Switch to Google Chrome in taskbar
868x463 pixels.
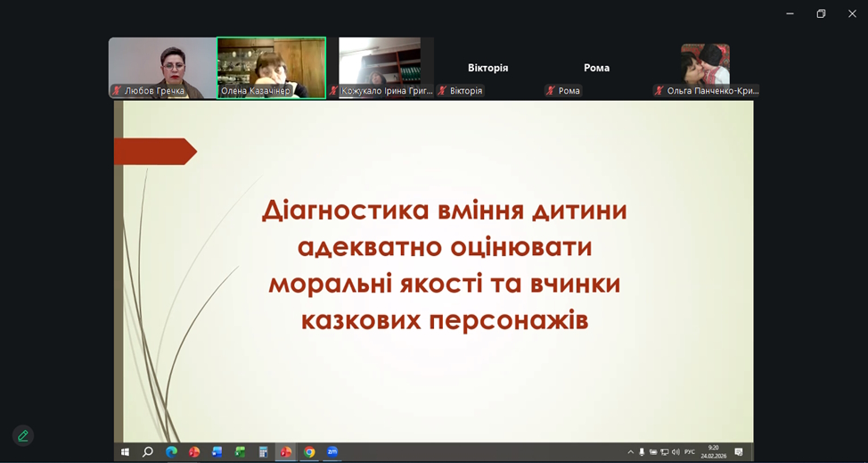point(309,452)
